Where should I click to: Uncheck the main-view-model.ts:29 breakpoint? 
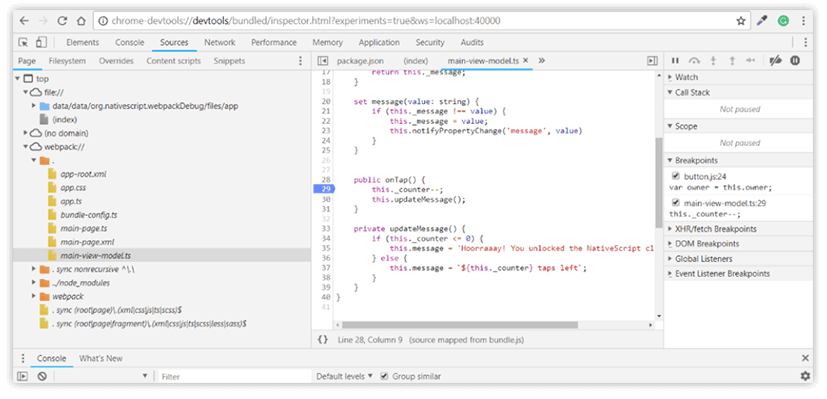676,202
